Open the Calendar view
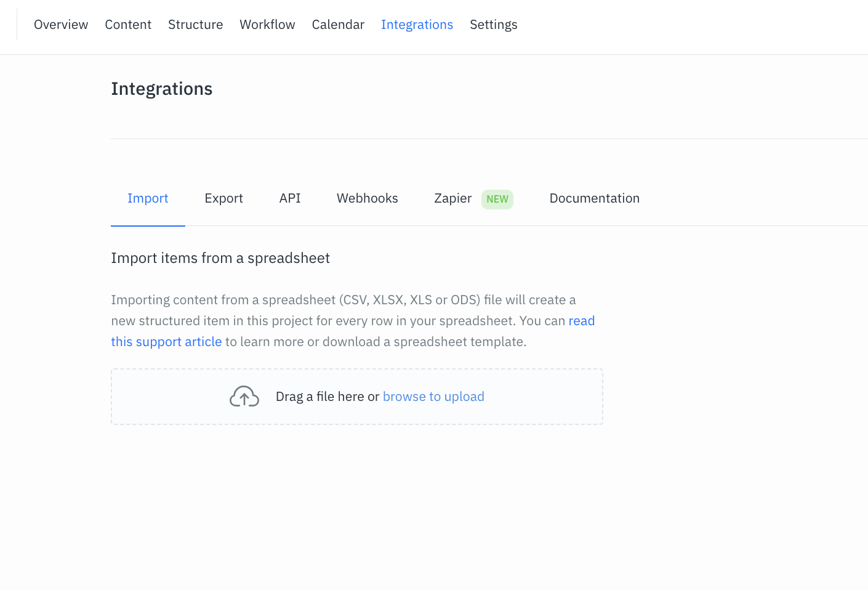 (338, 25)
